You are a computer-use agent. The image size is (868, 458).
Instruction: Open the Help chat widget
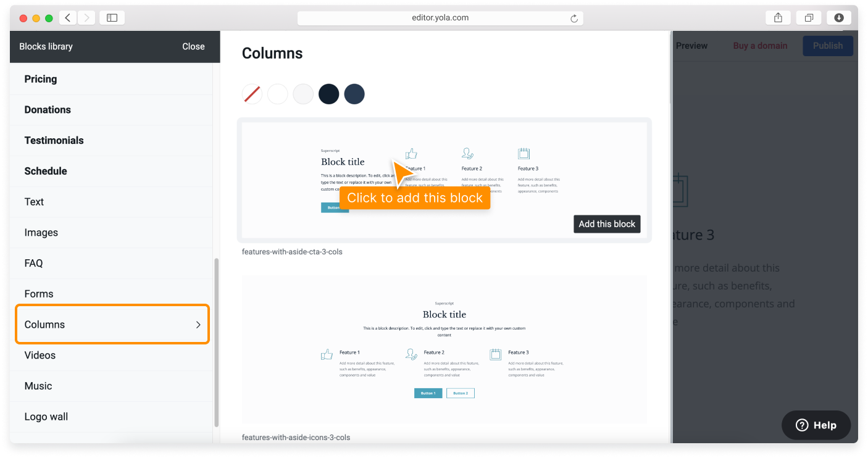point(816,425)
